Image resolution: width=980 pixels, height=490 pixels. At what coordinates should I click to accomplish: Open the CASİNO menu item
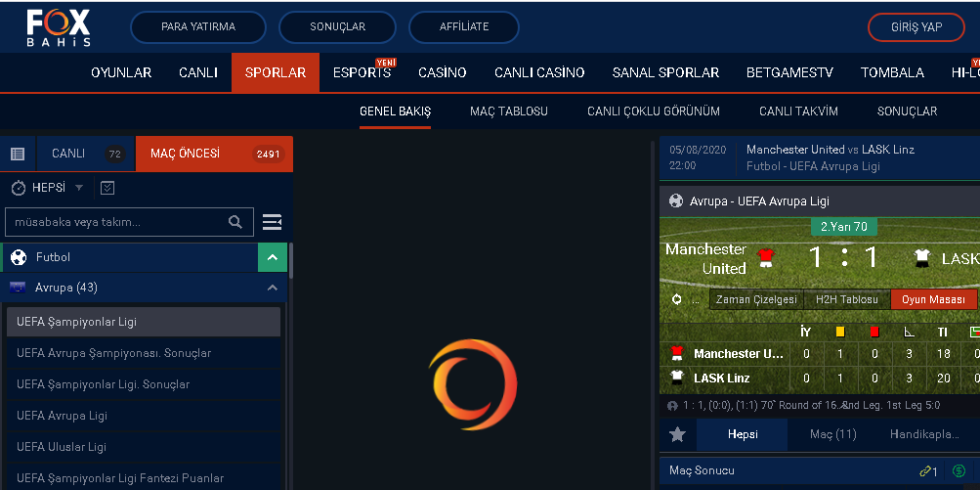tap(443, 72)
